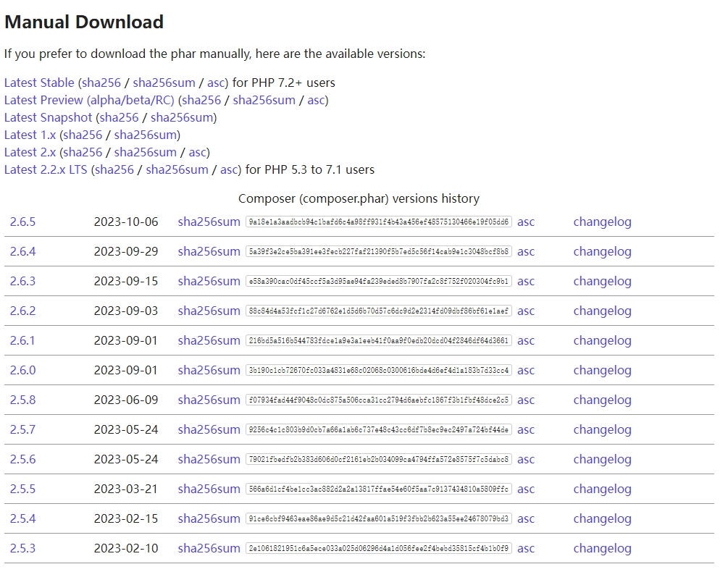Open asc link for version 2.5.4
Image resolution: width=728 pixels, height=572 pixels.
pos(526,518)
